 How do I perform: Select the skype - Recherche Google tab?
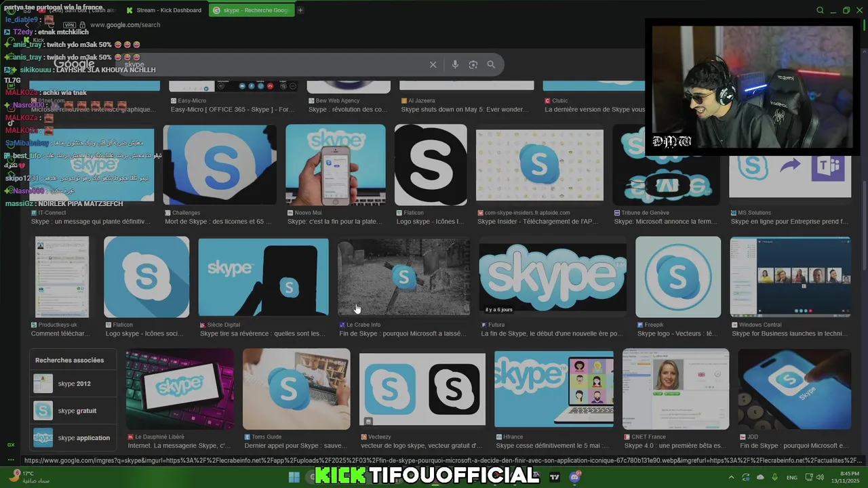point(251,10)
